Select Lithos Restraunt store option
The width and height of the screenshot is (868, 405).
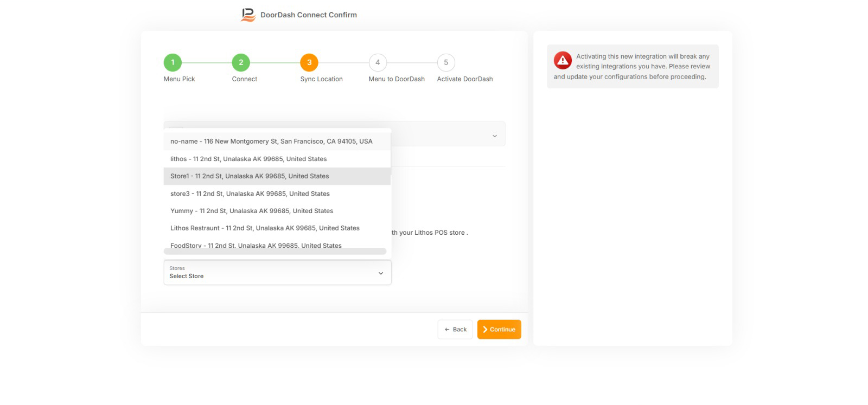pyautogui.click(x=265, y=228)
